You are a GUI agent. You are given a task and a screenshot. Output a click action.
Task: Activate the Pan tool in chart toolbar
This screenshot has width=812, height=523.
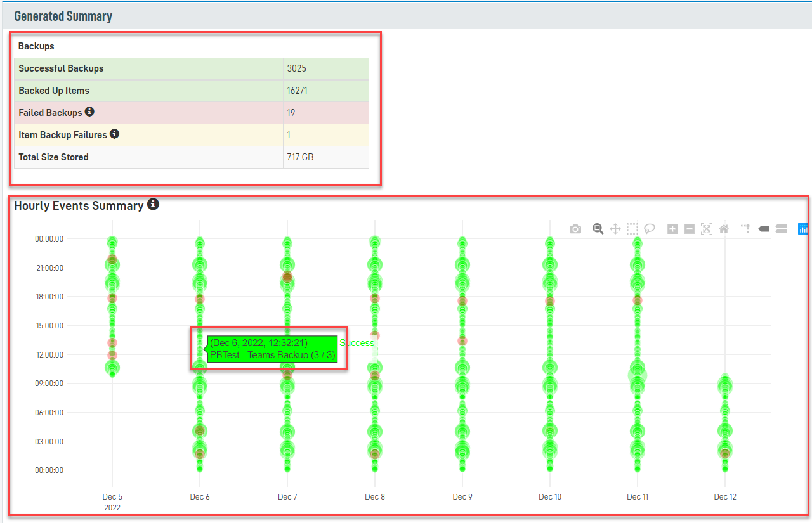click(615, 229)
